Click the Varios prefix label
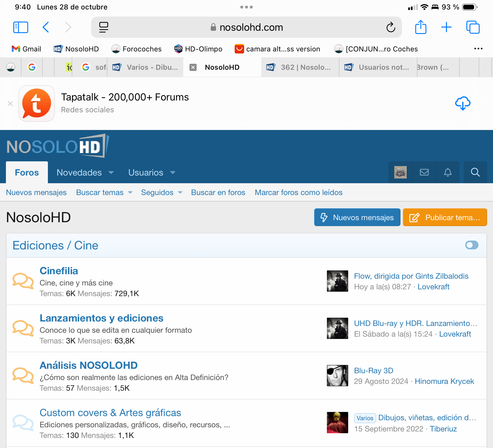Viewport: 493px width, 448px height. click(x=365, y=418)
